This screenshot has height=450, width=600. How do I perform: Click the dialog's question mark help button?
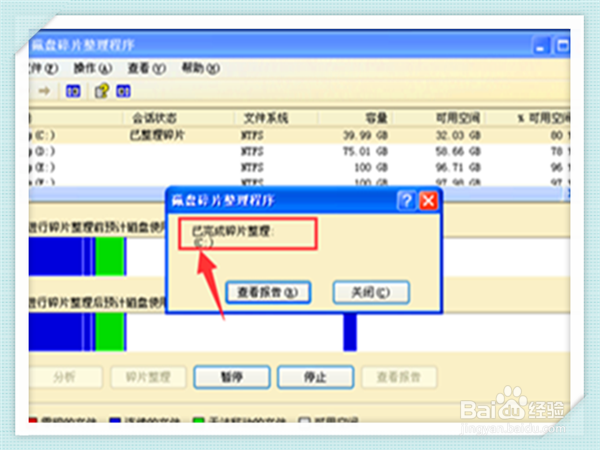tap(406, 201)
